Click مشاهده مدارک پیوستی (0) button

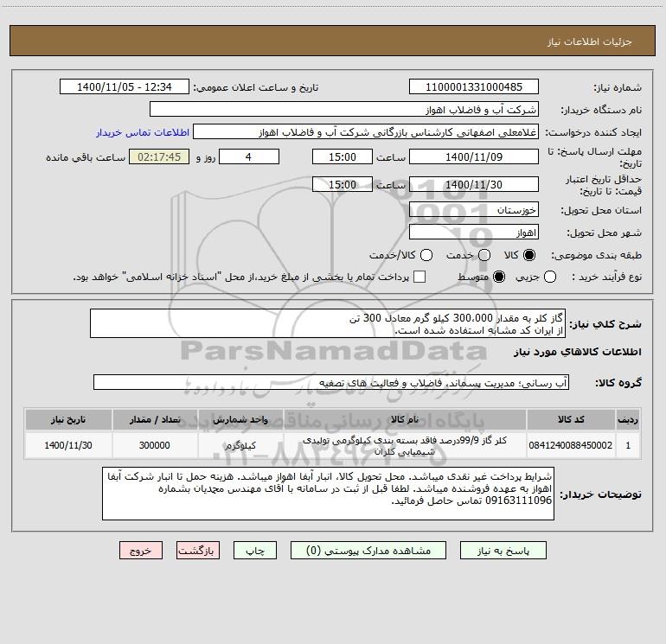(x=368, y=551)
